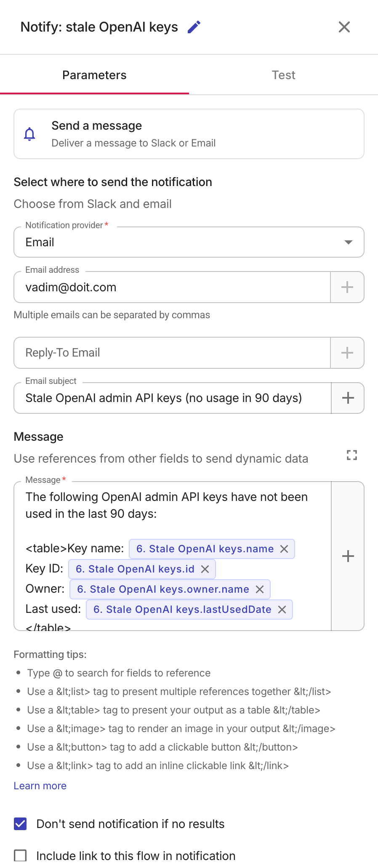Add reference to the Message body
This screenshot has width=378, height=868.
point(348,556)
